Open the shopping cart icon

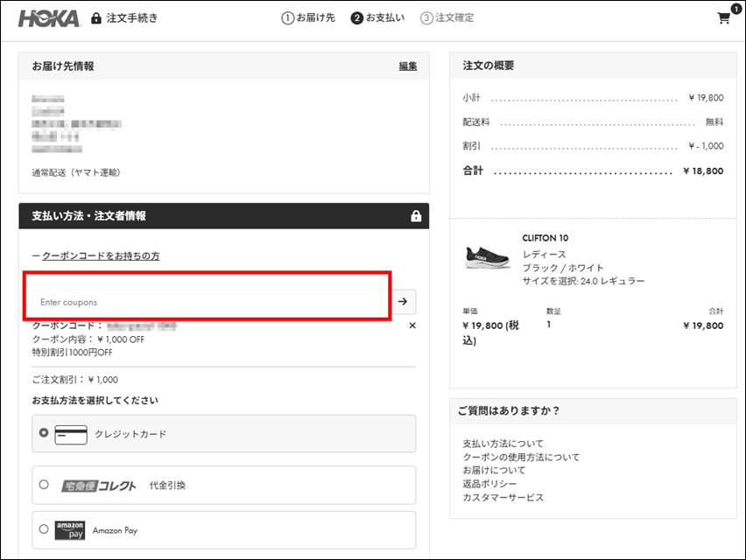723,18
